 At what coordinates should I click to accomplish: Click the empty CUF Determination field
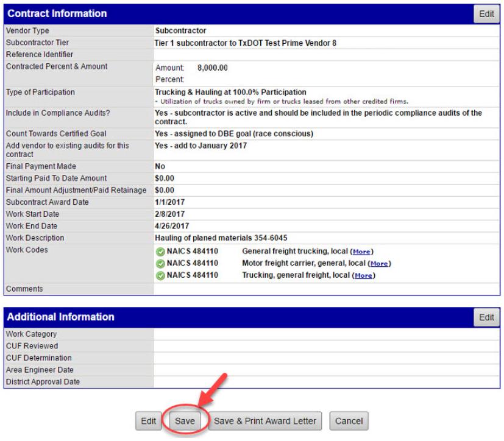(327, 358)
